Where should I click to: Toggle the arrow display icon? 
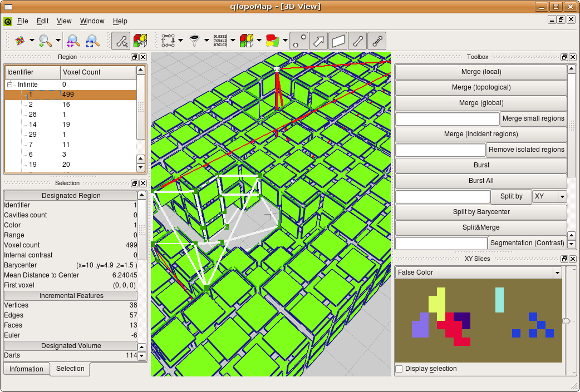(x=318, y=40)
